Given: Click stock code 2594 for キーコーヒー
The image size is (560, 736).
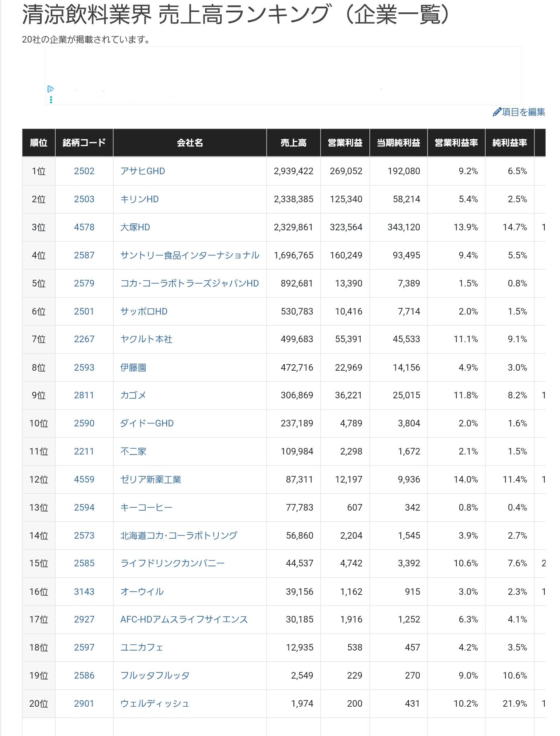Looking at the screenshot, I should click(84, 507).
